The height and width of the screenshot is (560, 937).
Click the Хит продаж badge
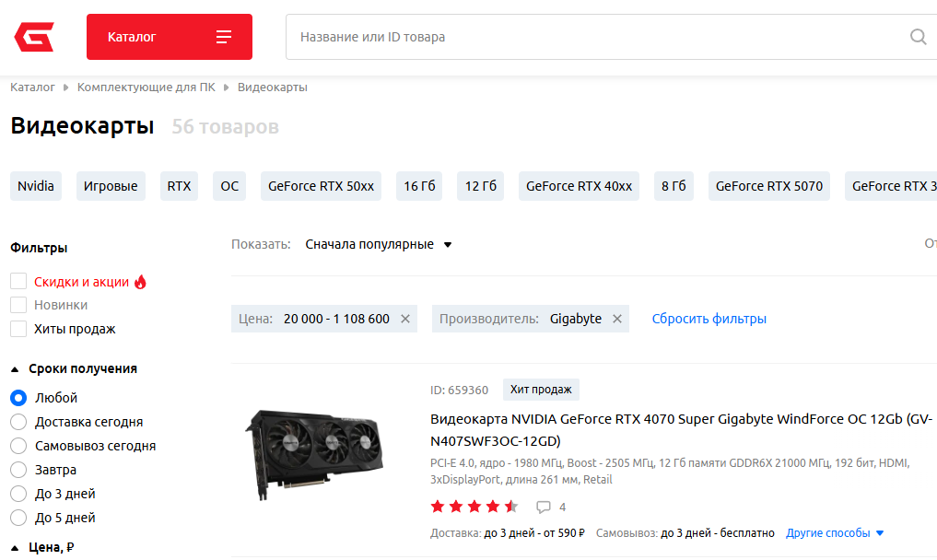click(541, 390)
